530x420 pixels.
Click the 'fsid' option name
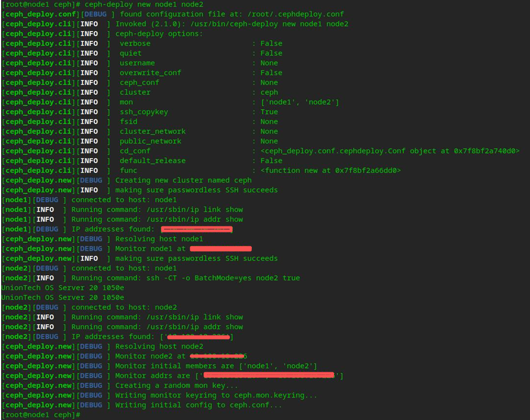(128, 122)
